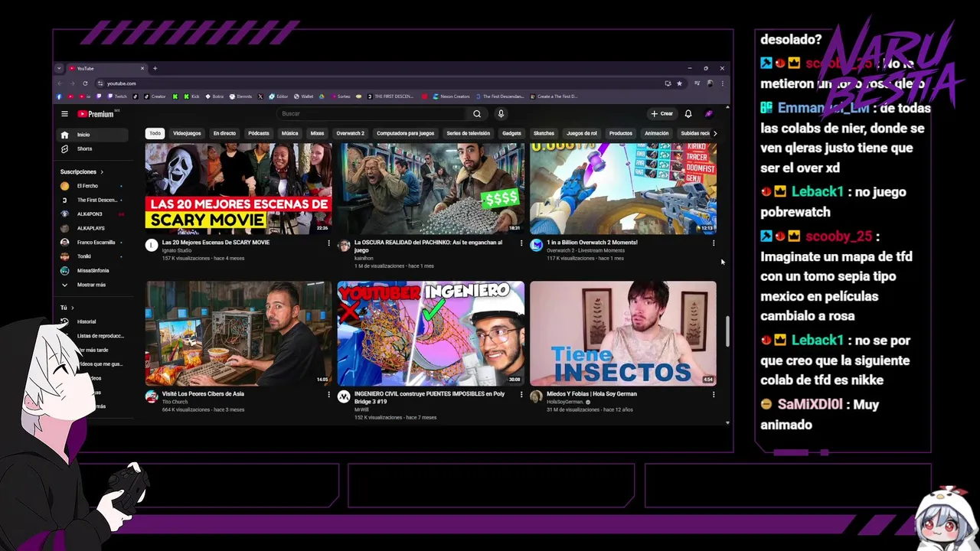Open Franco Escamilla subscription channel
The width and height of the screenshot is (980, 551).
tap(93, 243)
